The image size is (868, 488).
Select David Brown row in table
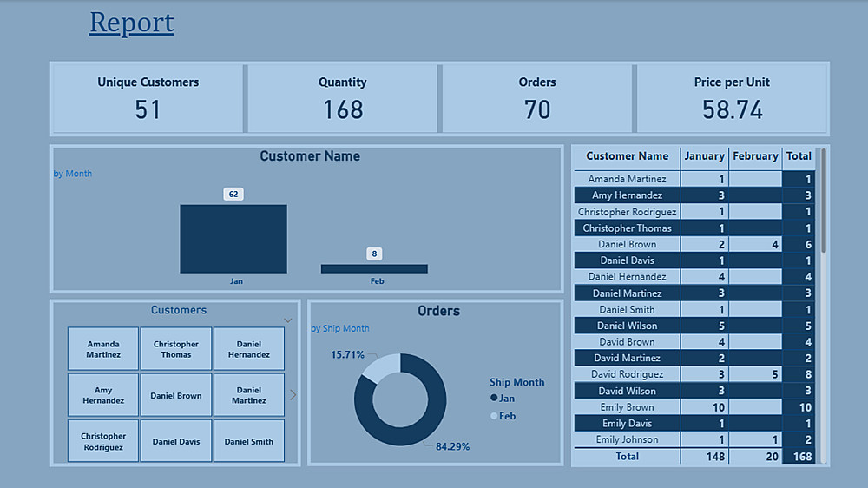694,342
